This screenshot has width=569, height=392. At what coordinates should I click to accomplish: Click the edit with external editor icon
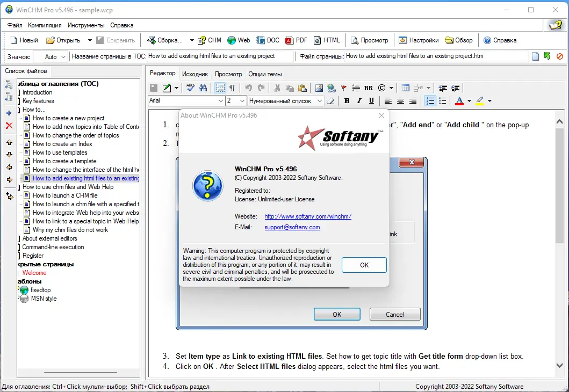tap(167, 88)
